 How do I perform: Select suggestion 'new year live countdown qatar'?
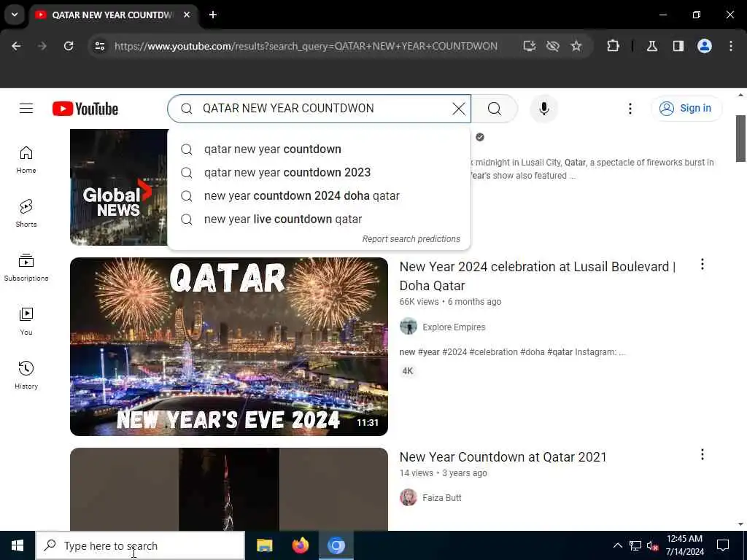point(319,219)
